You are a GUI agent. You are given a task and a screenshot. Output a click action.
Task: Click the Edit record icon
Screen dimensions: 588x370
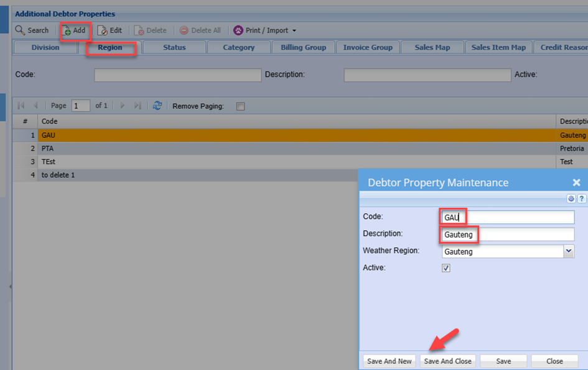pos(103,30)
